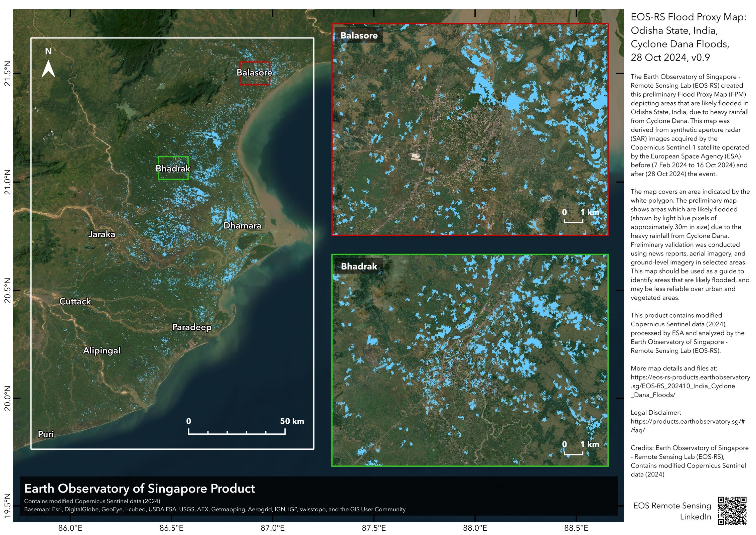Click the Puri label on map
The image size is (756, 535).
tap(46, 434)
